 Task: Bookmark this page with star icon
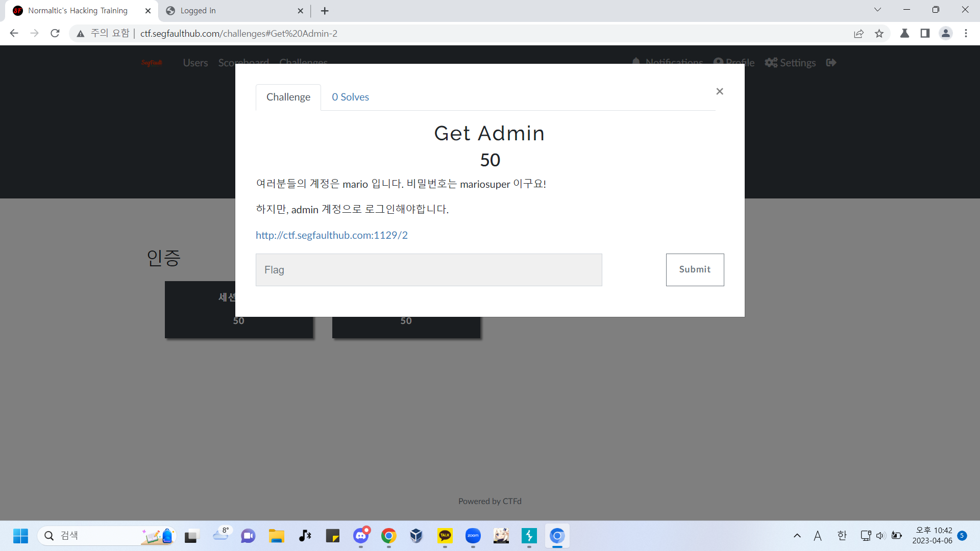coord(879,34)
